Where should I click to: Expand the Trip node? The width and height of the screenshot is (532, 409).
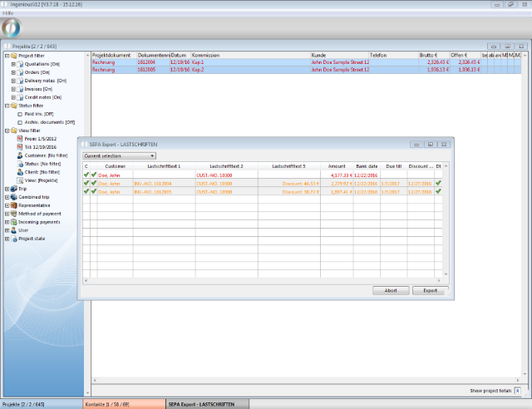pyautogui.click(x=7, y=189)
